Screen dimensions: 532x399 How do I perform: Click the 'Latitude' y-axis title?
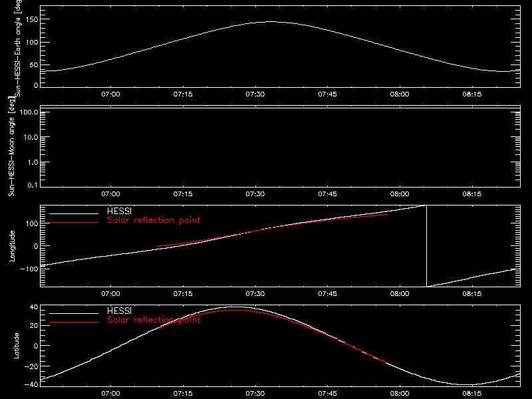click(x=16, y=346)
